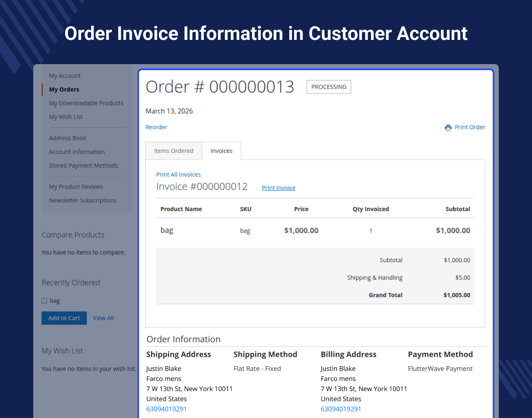
Task: Click the Billing Address heading
Action: 349,354
